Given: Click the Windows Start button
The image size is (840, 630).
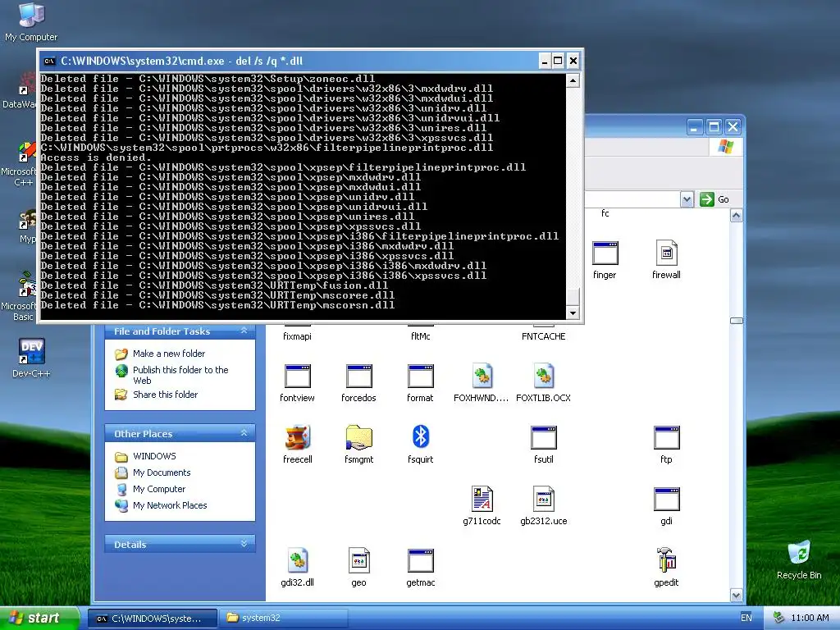Looking at the screenshot, I should click(39, 618).
